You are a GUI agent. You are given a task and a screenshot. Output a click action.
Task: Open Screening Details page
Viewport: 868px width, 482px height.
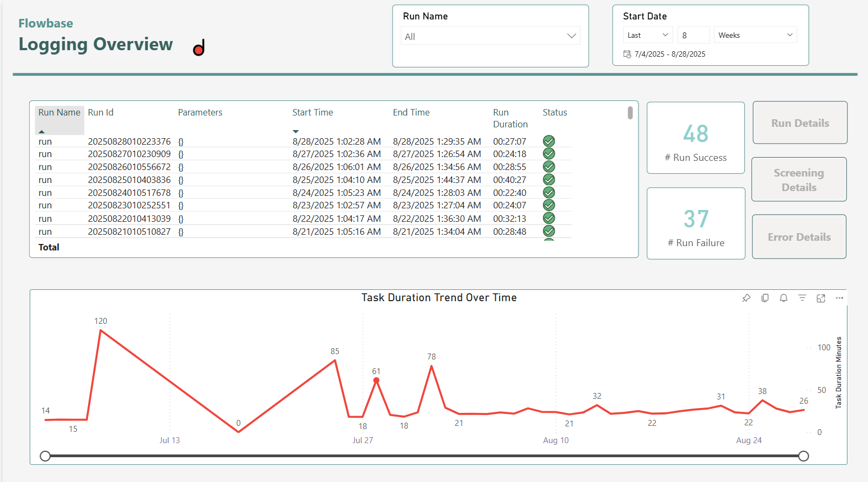(x=798, y=180)
